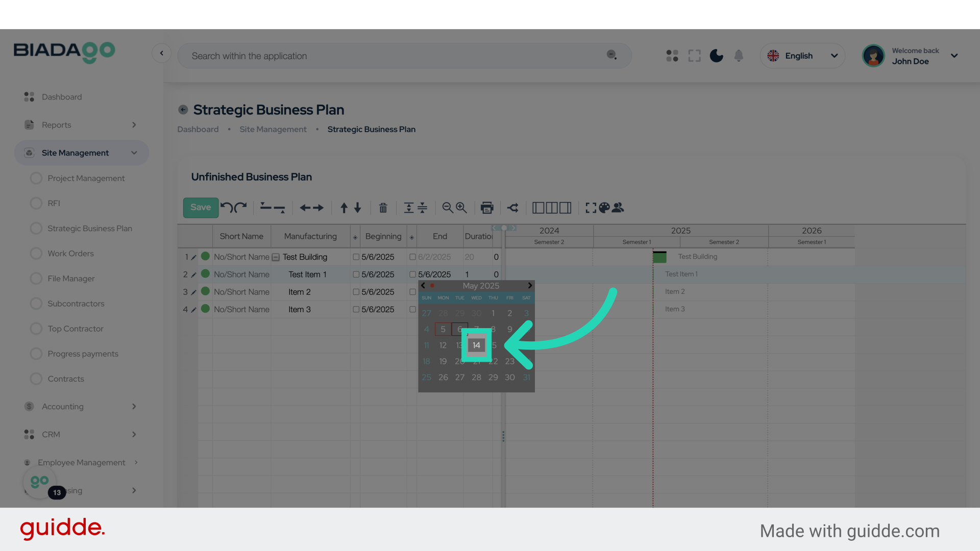Screen dimensions: 980x551
Task: Zoom in the Gantt timeline
Action: (x=461, y=208)
